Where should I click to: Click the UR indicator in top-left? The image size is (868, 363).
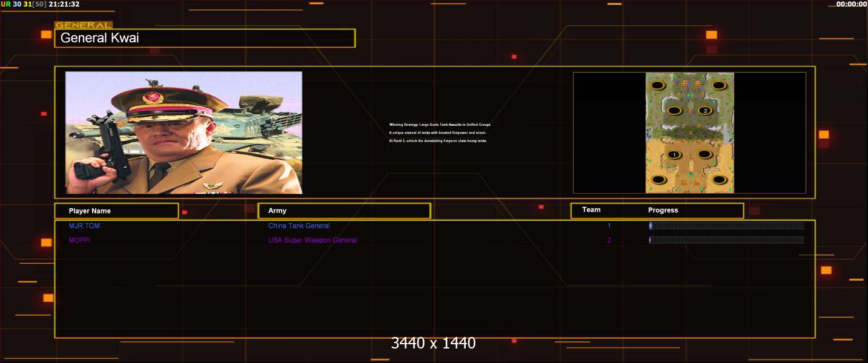[x=5, y=4]
